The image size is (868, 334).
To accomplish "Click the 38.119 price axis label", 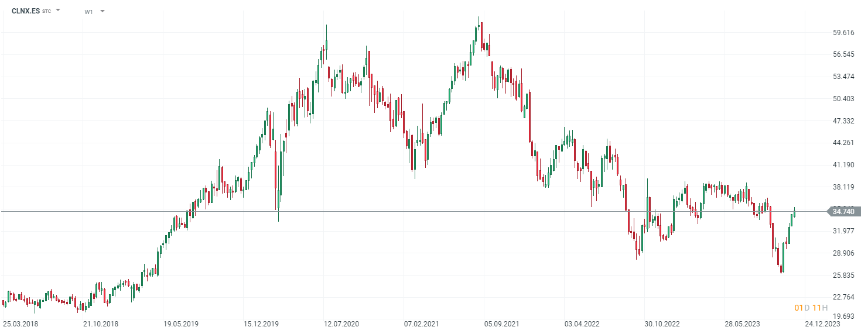I will pos(843,187).
